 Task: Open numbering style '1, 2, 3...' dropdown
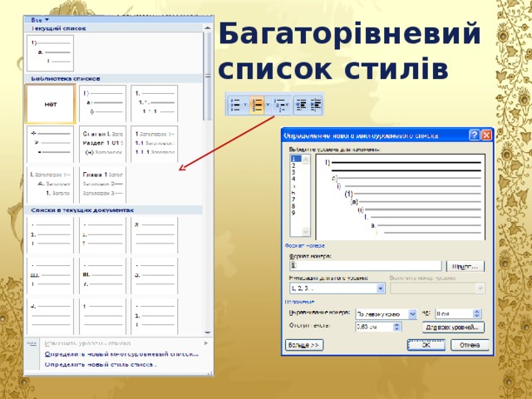pos(381,288)
